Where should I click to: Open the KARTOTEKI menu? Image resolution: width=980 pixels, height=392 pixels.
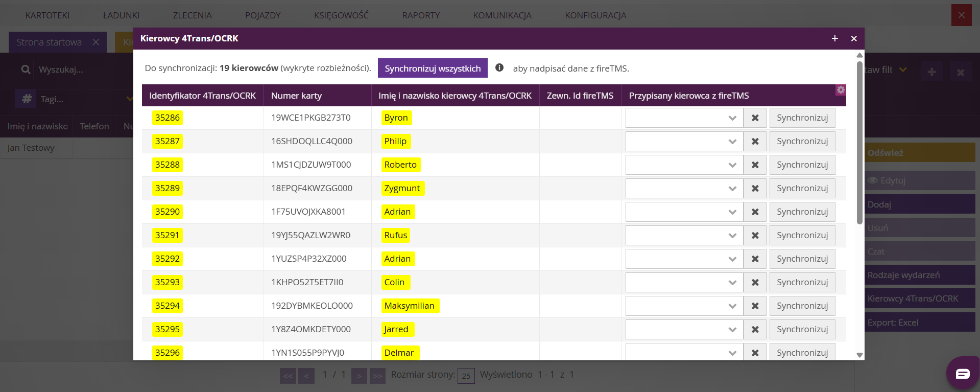tap(47, 15)
